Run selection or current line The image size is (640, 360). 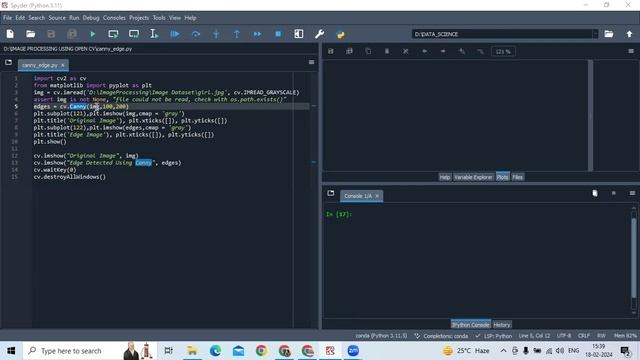click(x=154, y=34)
